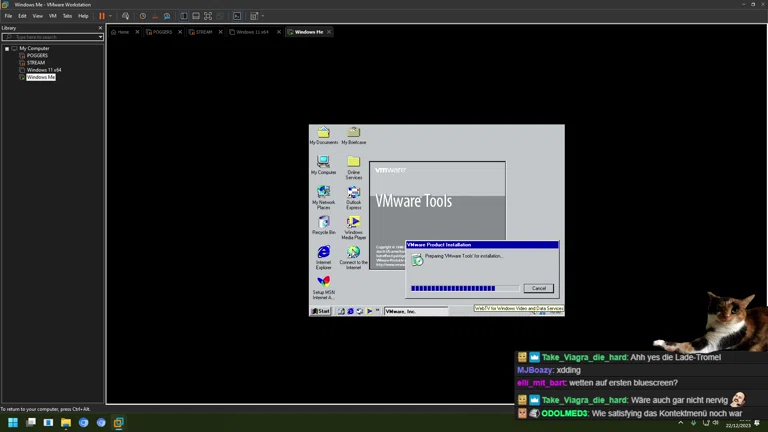
Task: Click the My Documents desktop icon
Action: pos(324,135)
